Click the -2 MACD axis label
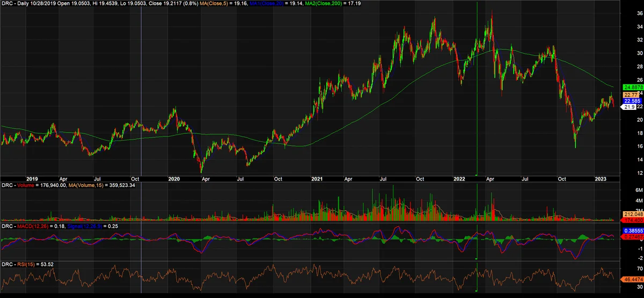Screen dimensions: 644x298 [x=640, y=258]
